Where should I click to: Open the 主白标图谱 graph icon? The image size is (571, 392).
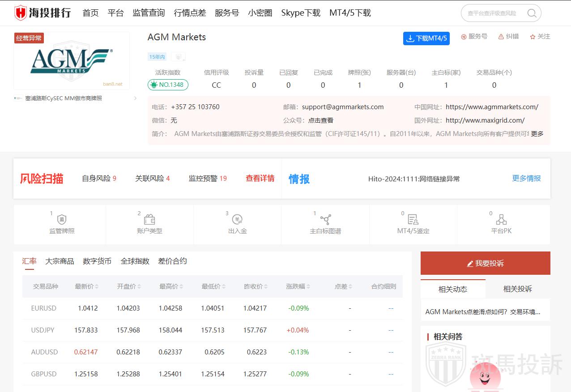[x=325, y=220]
